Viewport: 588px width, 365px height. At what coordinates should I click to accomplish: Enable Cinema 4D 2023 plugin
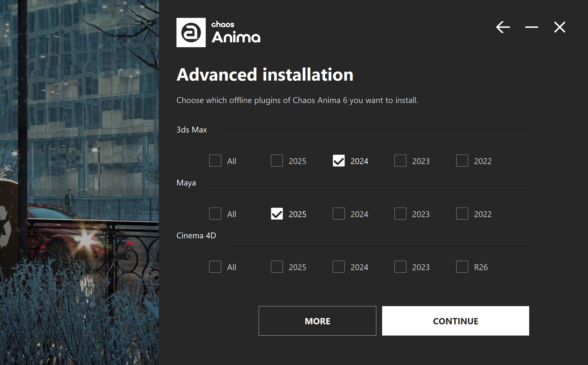click(x=400, y=267)
